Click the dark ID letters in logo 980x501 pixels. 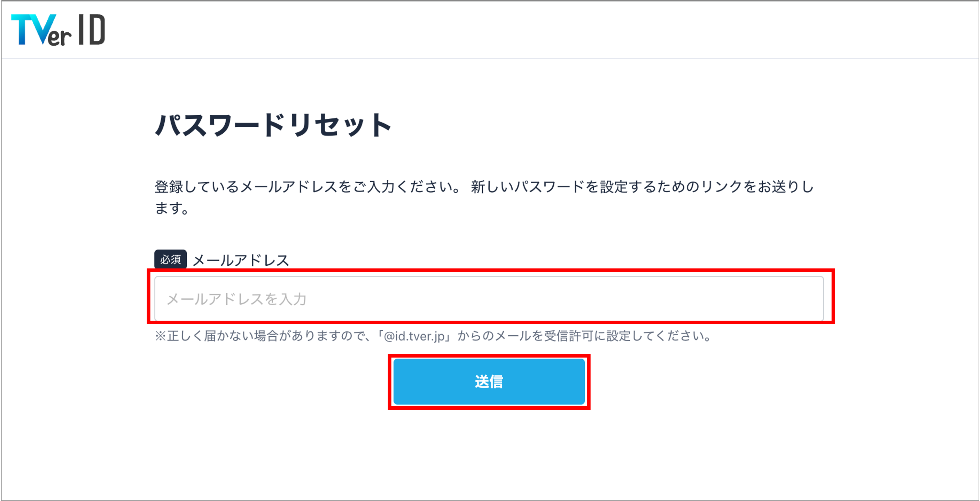tap(92, 29)
